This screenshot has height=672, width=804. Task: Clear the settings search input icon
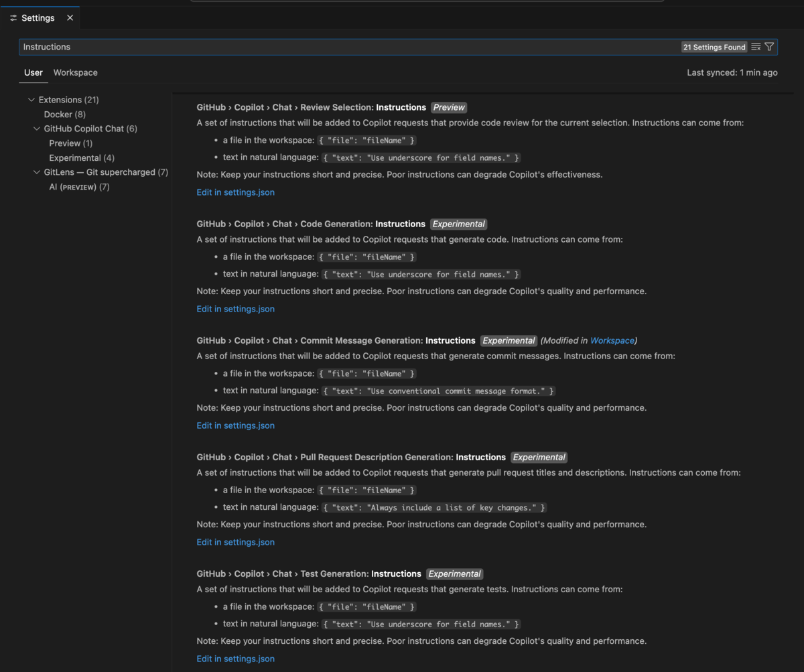pyautogui.click(x=756, y=47)
